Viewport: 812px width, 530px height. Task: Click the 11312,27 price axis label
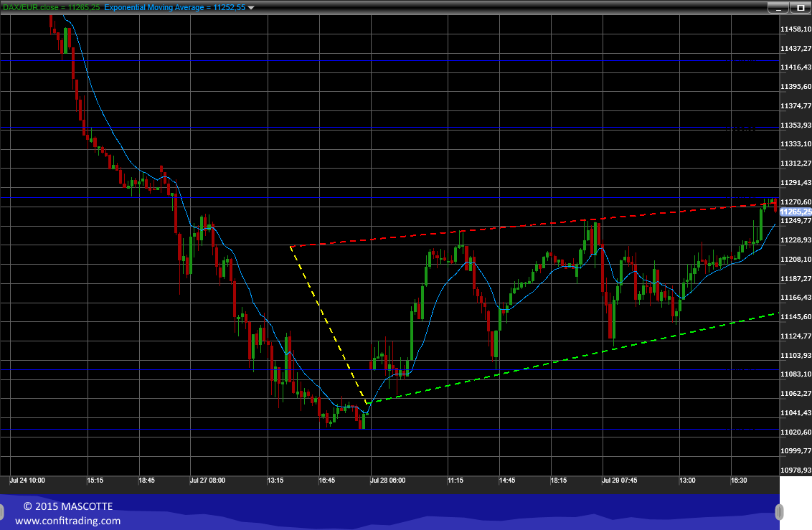point(796,163)
